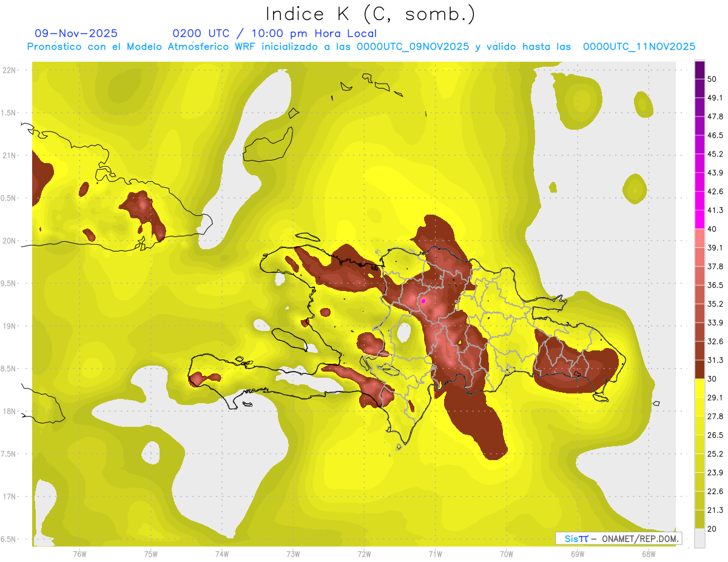Pick the olive swatch between 20 and 21.3
The width and height of the screenshot is (728, 562).
pos(699,519)
